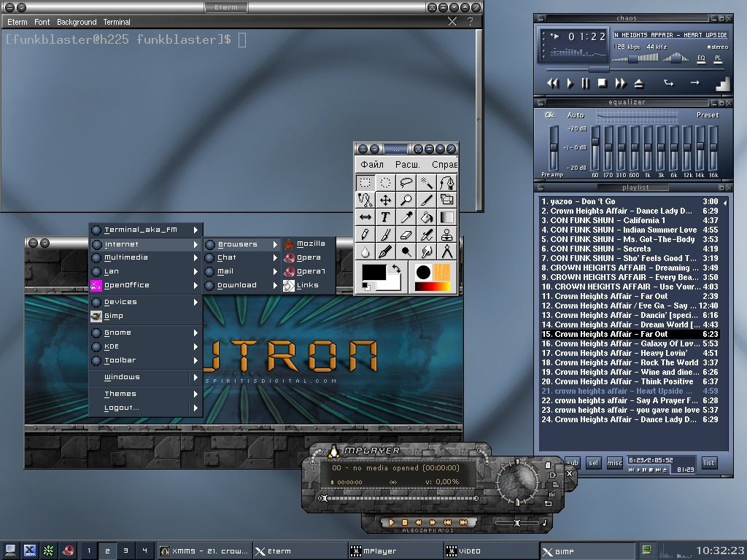Skip to next track in XMMS
The width and height of the screenshot is (747, 560).
pyautogui.click(x=620, y=83)
